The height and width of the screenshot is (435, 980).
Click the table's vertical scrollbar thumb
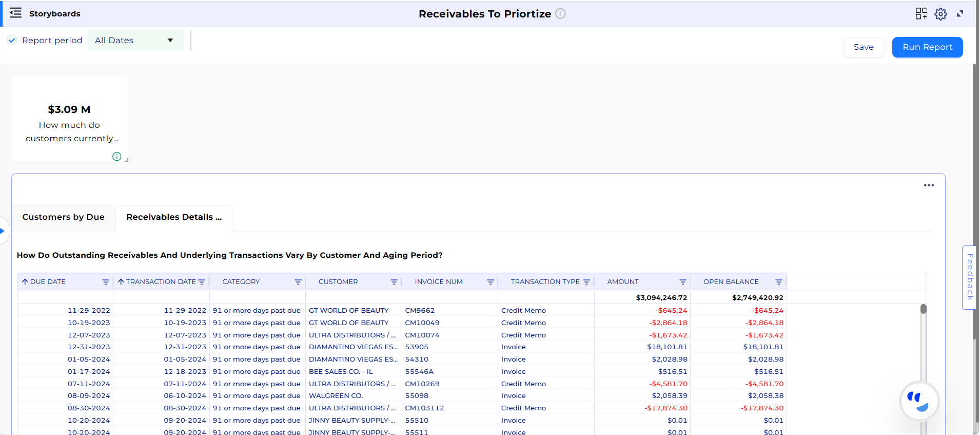[x=923, y=309]
